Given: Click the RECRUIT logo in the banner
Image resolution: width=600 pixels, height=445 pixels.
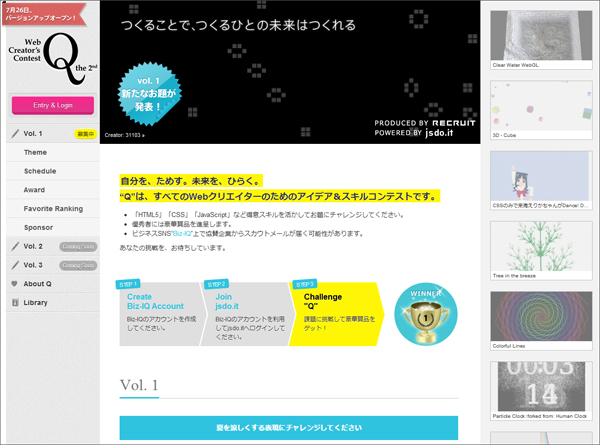Looking at the screenshot, I should point(454,123).
